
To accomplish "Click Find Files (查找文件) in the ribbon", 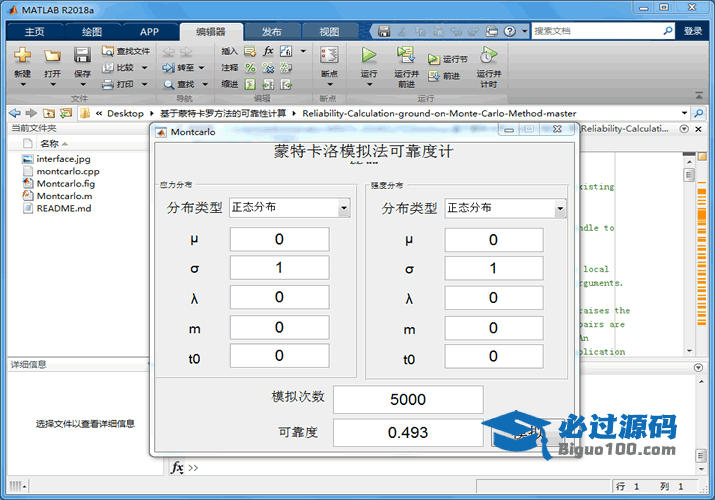I will [x=126, y=51].
